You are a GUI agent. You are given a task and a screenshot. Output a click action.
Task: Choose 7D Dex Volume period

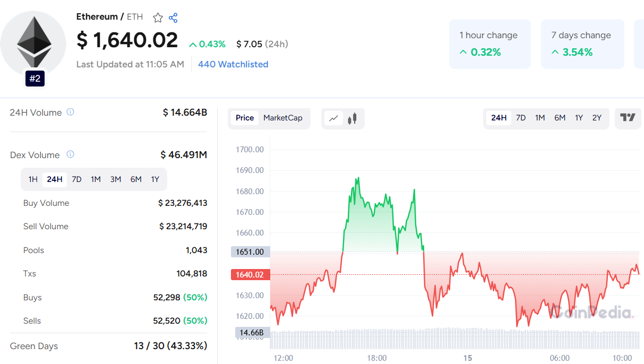coord(76,179)
